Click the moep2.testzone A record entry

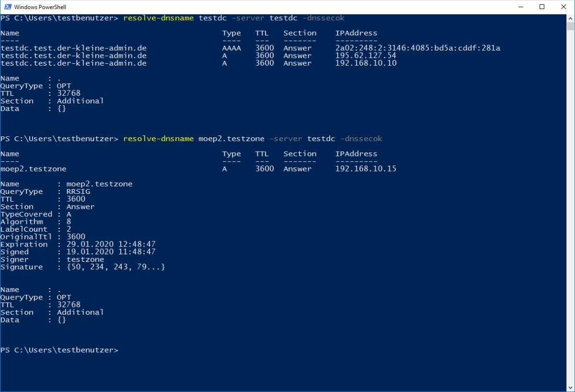coord(34,168)
